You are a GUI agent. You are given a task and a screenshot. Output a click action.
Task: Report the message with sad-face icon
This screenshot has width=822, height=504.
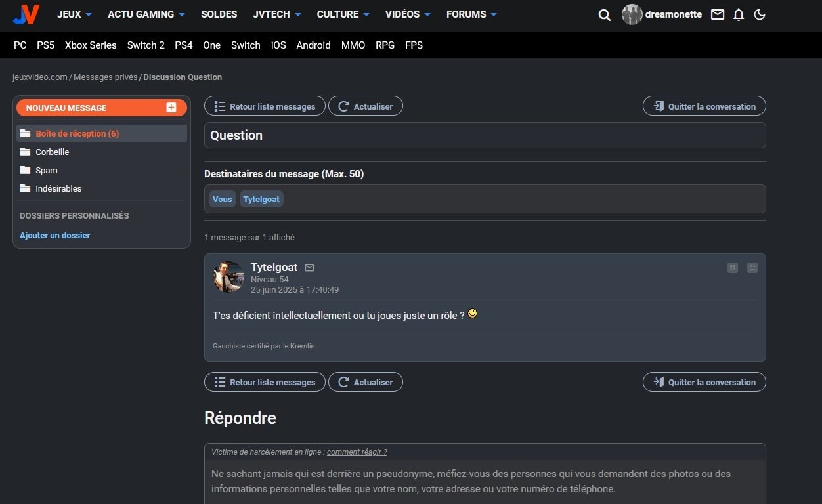pos(752,268)
